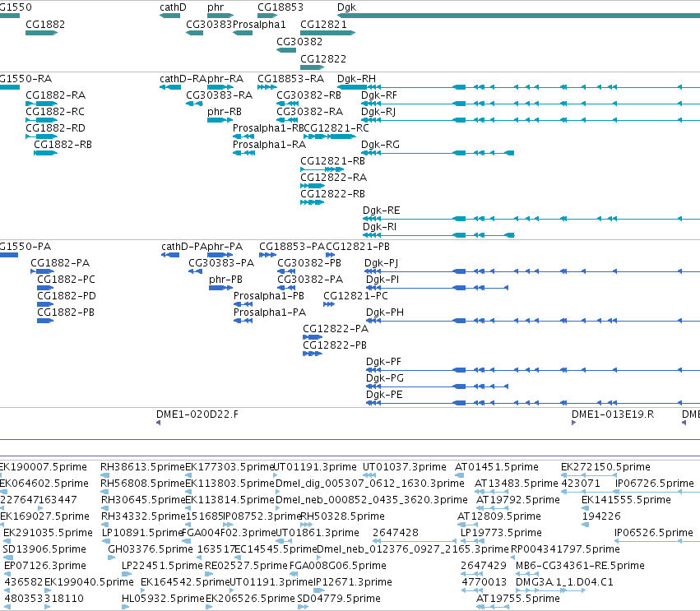700x611 pixels.
Task: Select transcript CG30382-RB
Action: coord(309,95)
